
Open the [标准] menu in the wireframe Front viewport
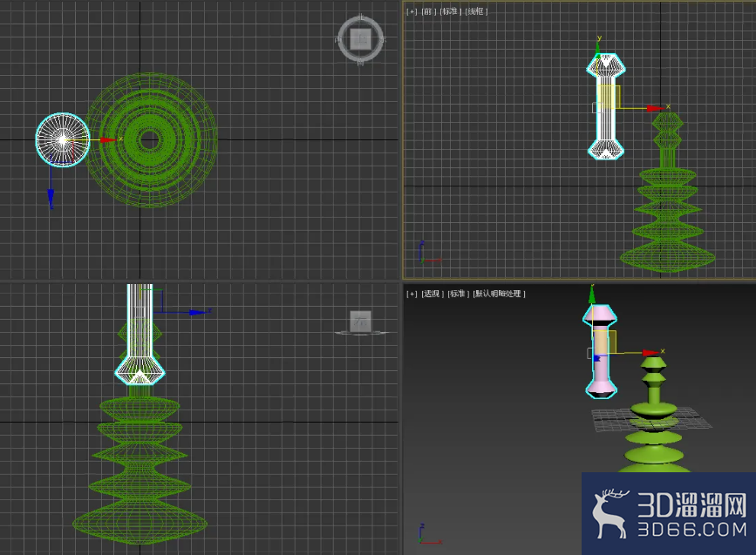[450, 11]
